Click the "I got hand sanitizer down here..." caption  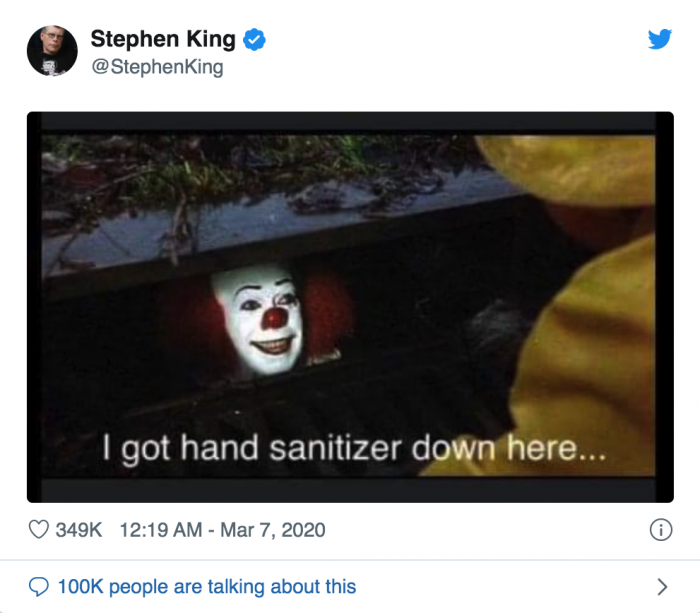355,448
